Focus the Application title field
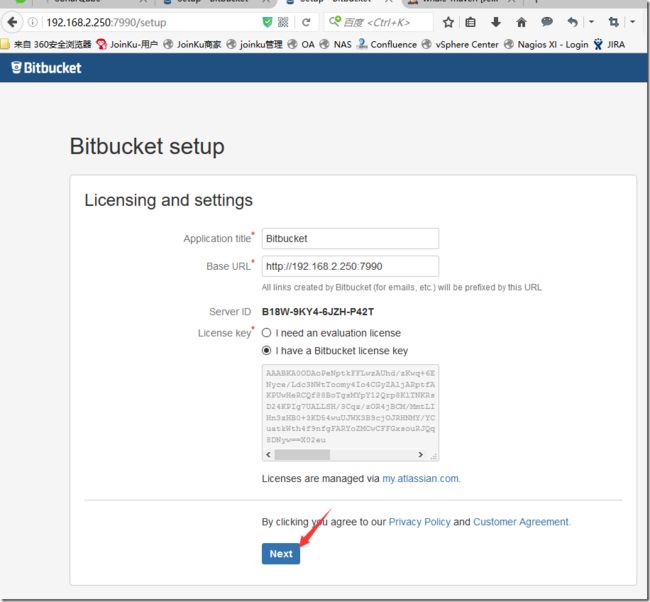Image resolution: width=650 pixels, height=602 pixels. [350, 238]
